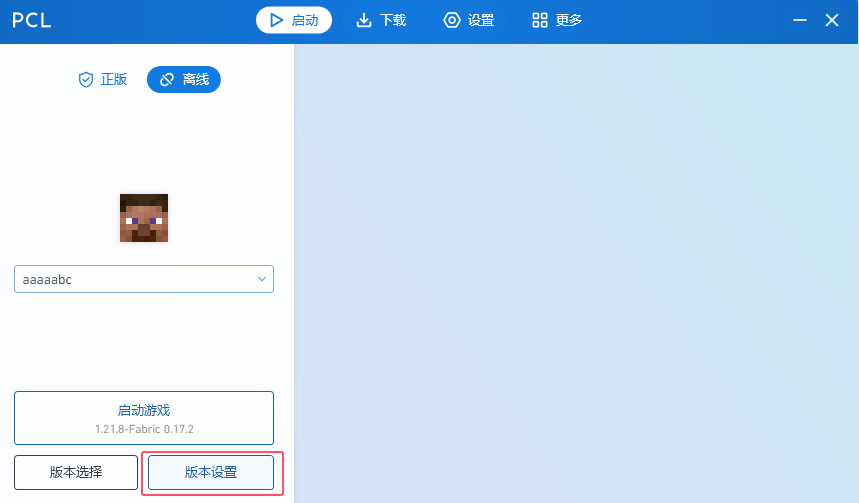Click the shield checkmark icon beside 正版
This screenshot has width=859, height=503.
[86, 79]
